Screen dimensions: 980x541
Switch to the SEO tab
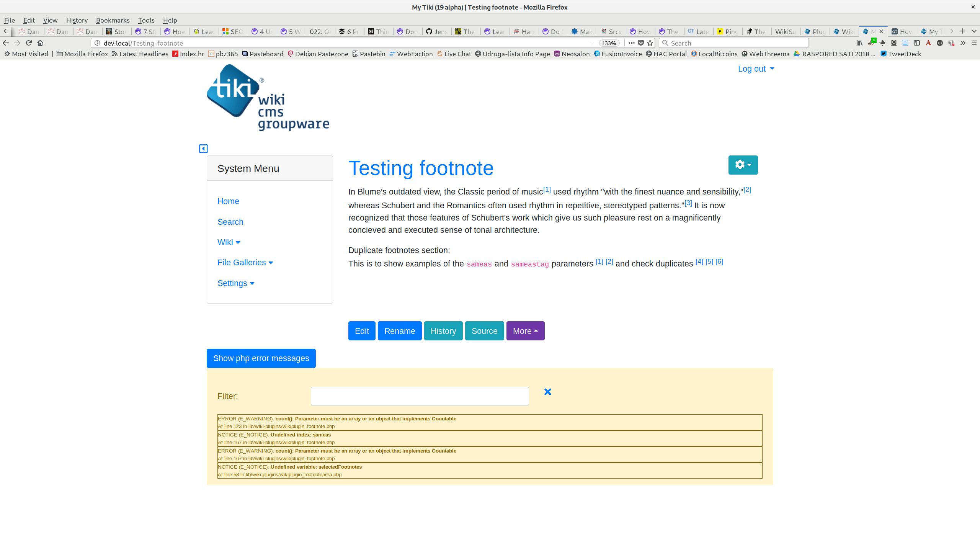233,31
